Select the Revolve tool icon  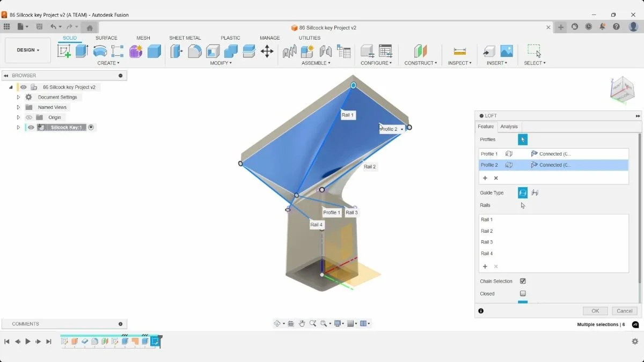coord(100,51)
